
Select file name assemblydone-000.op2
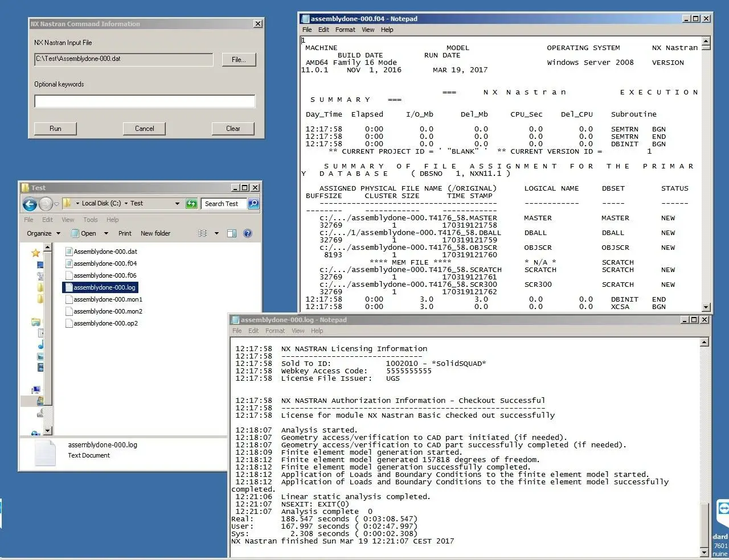coord(105,323)
